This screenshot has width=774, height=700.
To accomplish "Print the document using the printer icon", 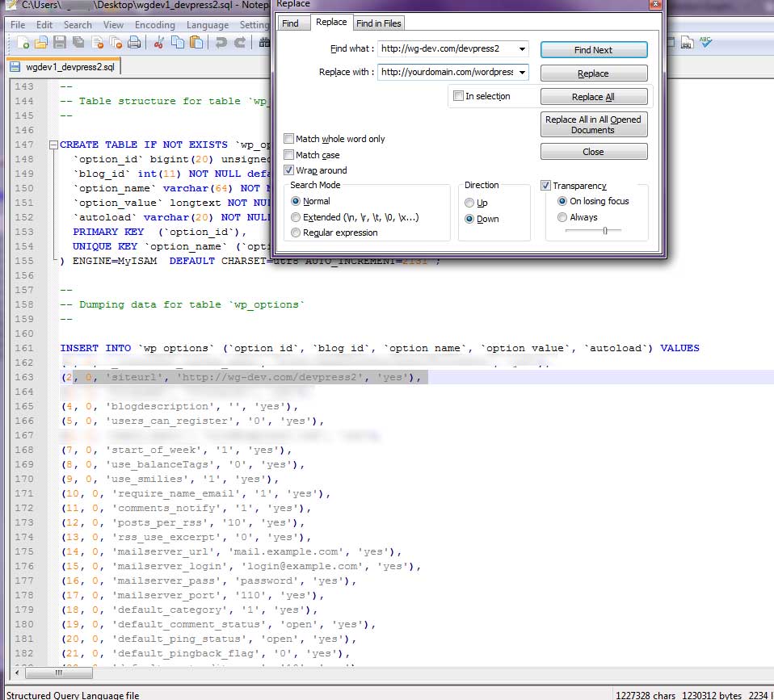I will pos(134,43).
